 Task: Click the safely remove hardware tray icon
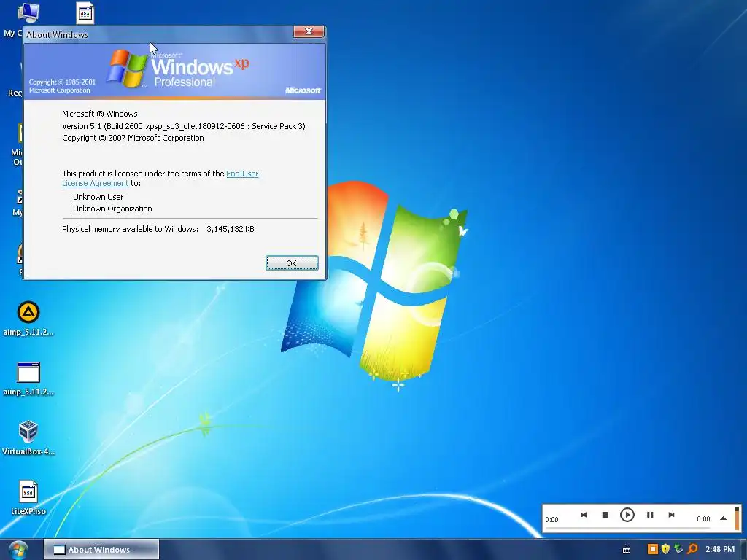click(679, 550)
